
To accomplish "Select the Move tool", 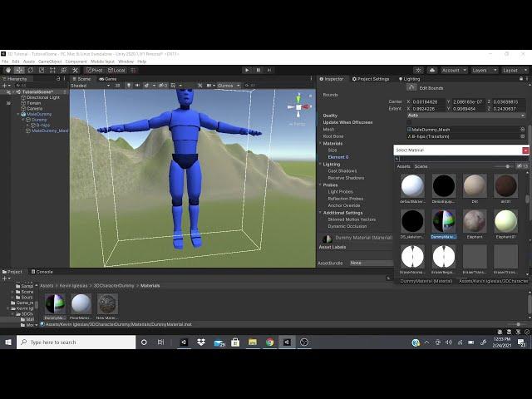I will tap(19, 70).
